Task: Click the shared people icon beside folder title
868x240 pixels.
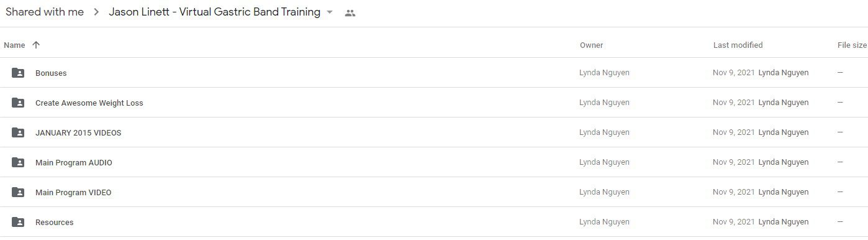Action: [x=350, y=13]
